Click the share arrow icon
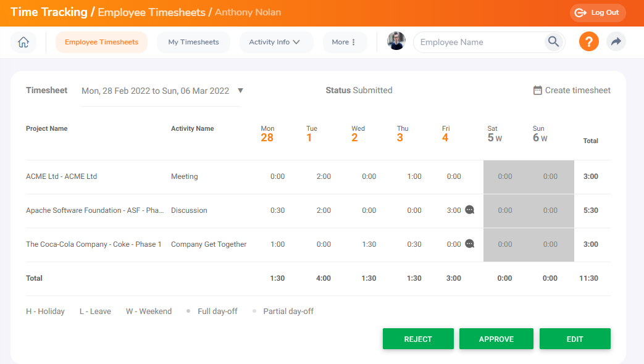The image size is (644, 364). [616, 41]
